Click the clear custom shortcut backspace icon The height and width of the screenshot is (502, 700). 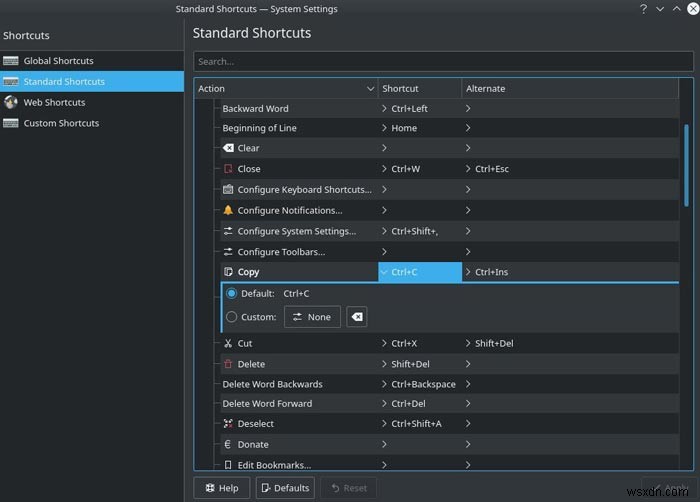click(357, 317)
